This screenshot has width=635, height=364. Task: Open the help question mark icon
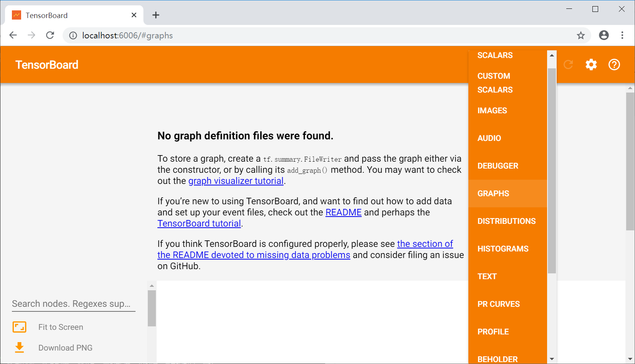614,65
